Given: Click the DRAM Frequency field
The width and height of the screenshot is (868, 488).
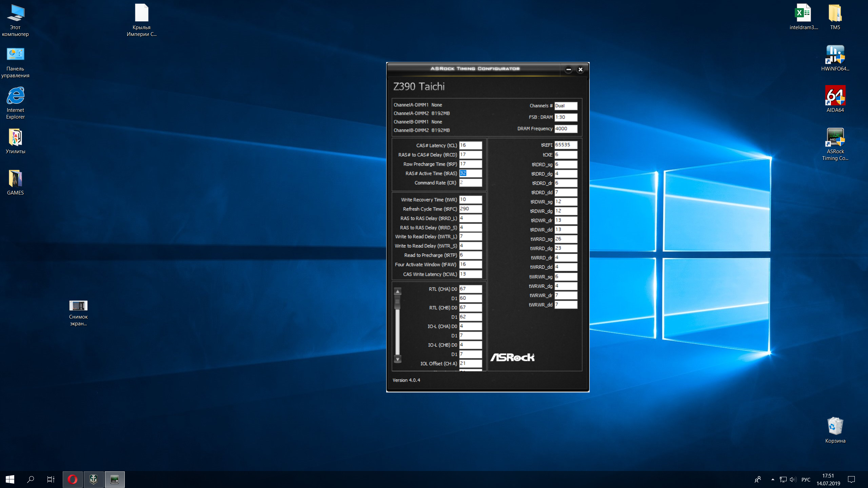Looking at the screenshot, I should point(566,129).
